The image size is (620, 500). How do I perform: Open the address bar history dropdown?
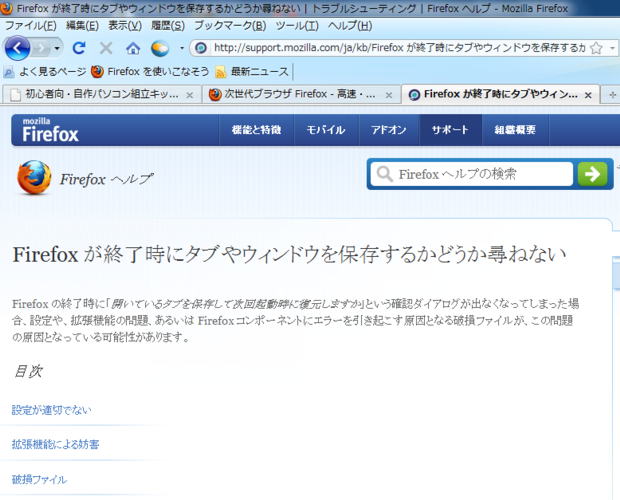(612, 48)
